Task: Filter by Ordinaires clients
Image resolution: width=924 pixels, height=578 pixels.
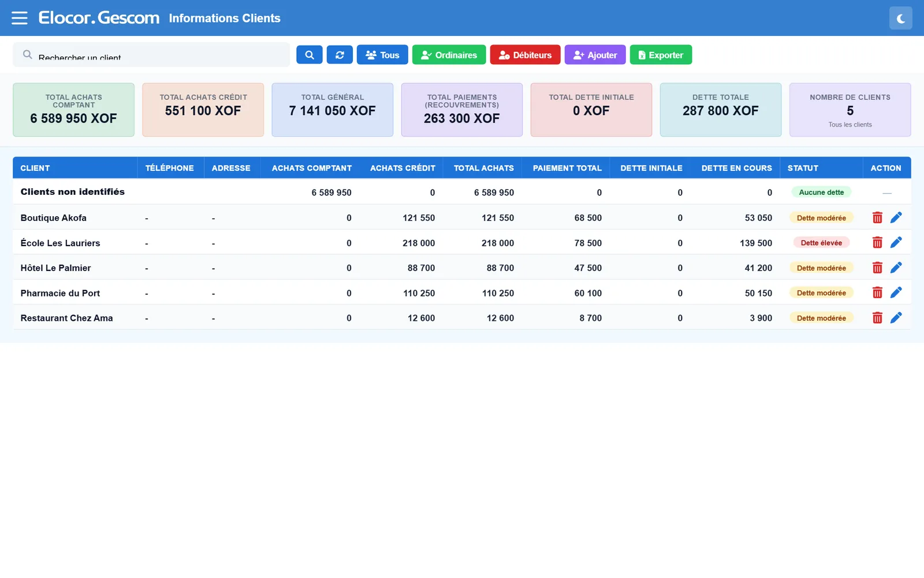Action: (449, 55)
